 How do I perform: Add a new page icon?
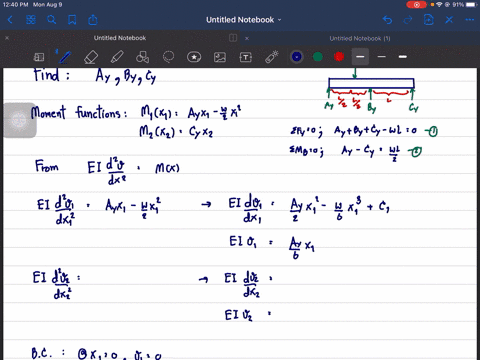tap(428, 20)
